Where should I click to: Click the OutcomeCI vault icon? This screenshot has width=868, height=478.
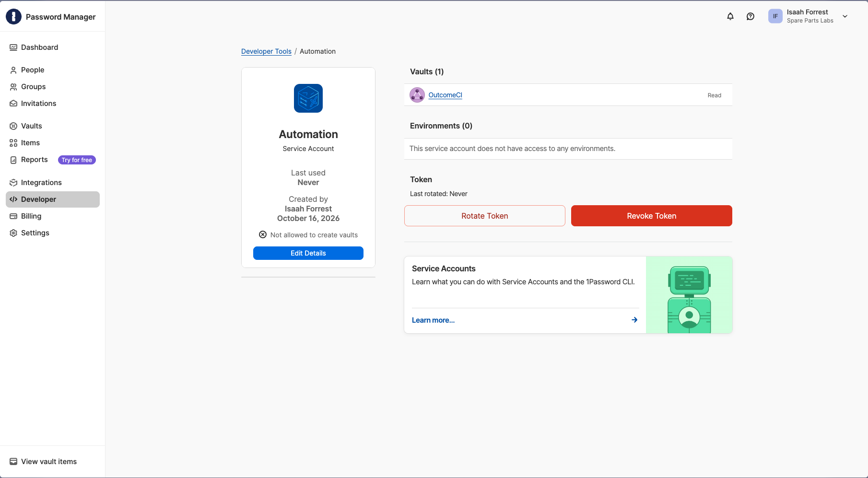coord(417,95)
